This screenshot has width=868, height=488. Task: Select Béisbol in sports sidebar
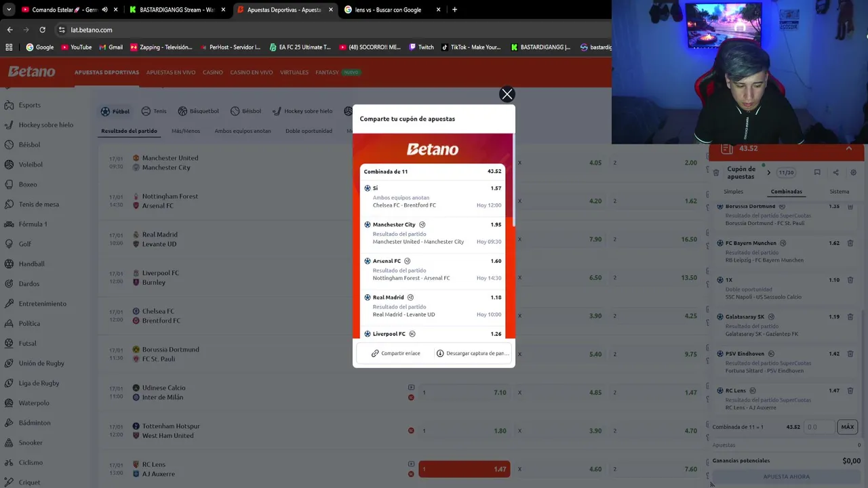[30, 144]
